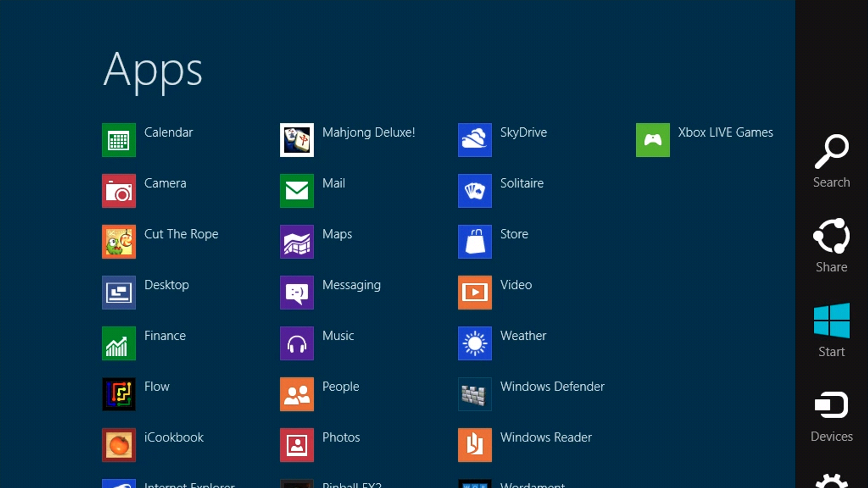Select the Video app name

[x=516, y=285]
